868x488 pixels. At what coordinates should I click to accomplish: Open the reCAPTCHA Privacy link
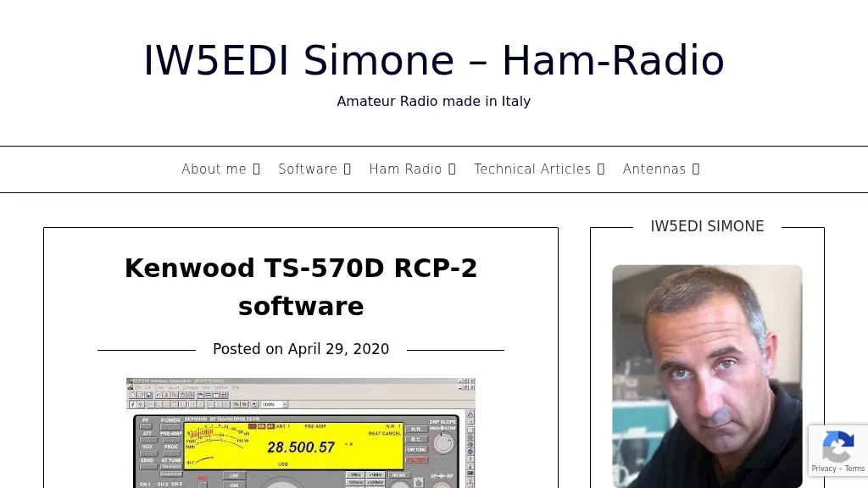pos(824,469)
